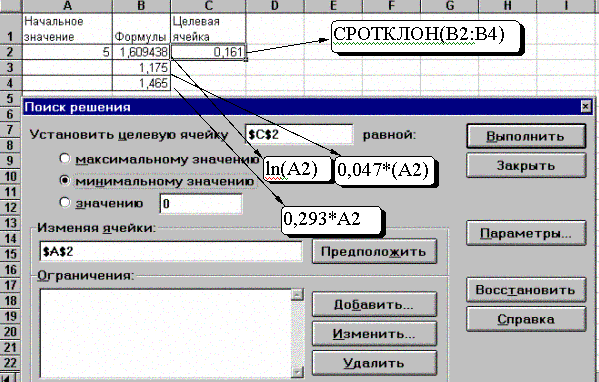Select cell C2 showing 0,161
Screen dimensions: 599x382
pyautogui.click(x=208, y=52)
